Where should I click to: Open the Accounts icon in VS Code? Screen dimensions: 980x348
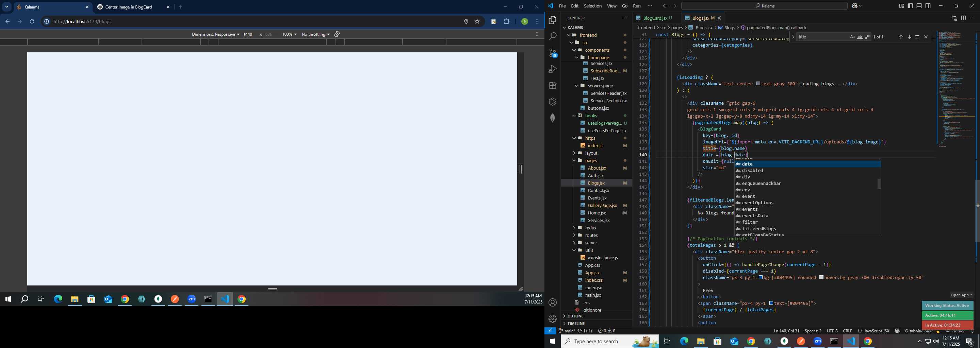pyautogui.click(x=552, y=303)
